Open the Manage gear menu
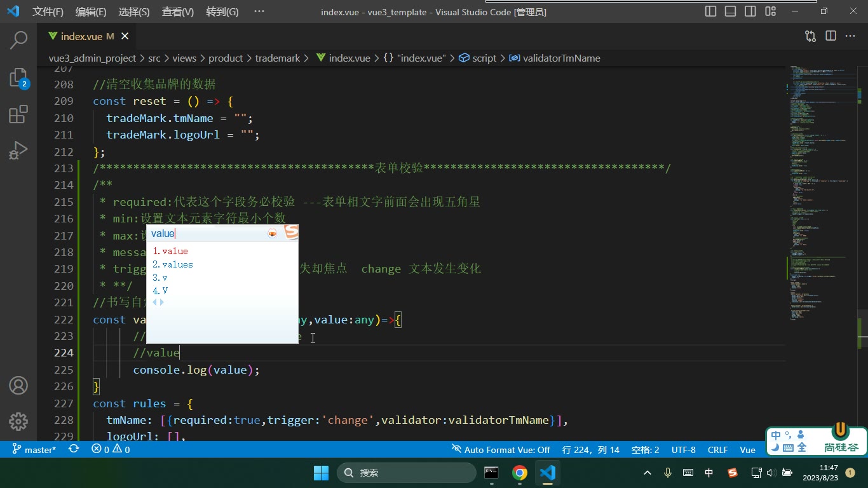 (x=18, y=421)
